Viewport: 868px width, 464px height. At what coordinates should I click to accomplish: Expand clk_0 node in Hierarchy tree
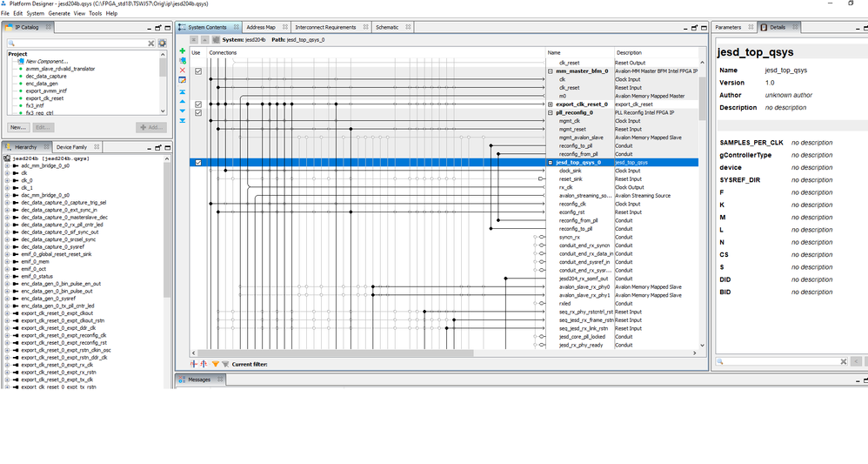(x=7, y=180)
